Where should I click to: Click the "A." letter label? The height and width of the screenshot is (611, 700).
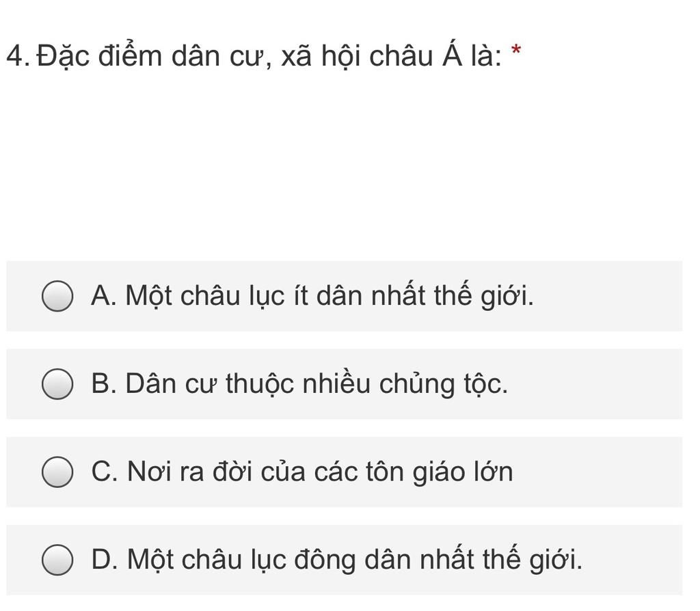(x=104, y=295)
